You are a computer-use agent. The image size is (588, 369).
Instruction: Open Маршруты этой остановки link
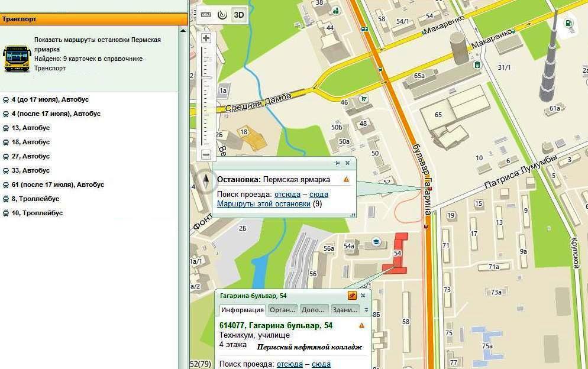click(x=264, y=203)
